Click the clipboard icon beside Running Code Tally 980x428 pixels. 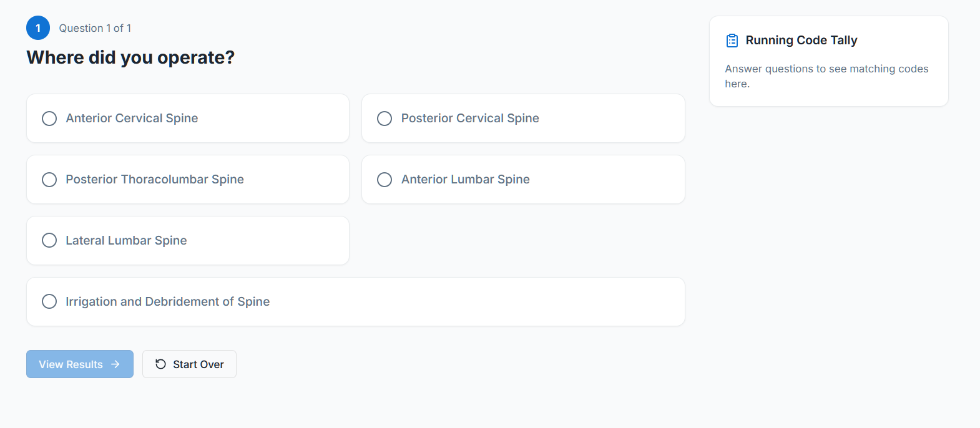click(x=731, y=40)
